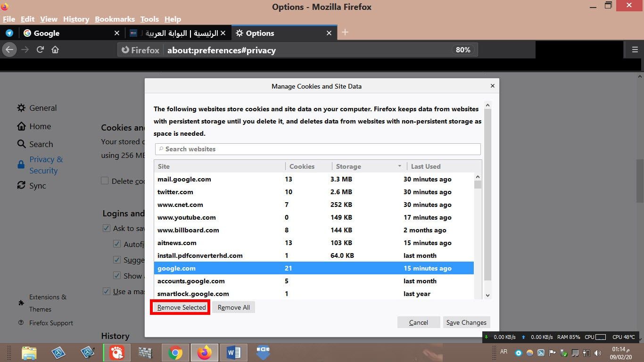This screenshot has height=362, width=644.
Task: Open Firefox Support link
Action: (x=45, y=323)
